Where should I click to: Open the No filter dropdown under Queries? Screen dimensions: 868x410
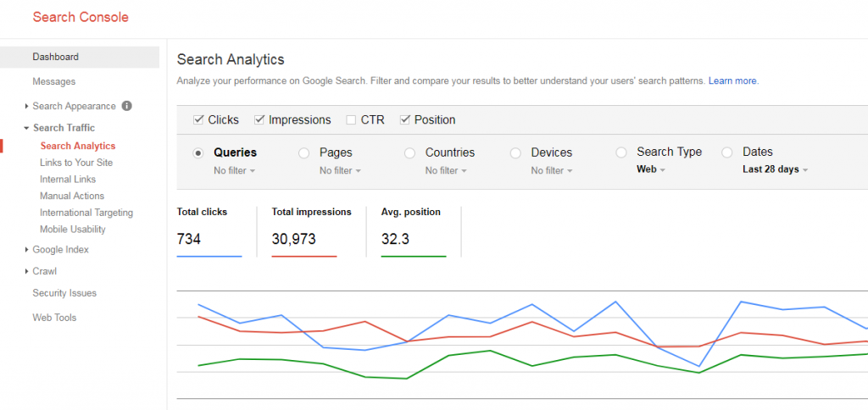coord(234,171)
